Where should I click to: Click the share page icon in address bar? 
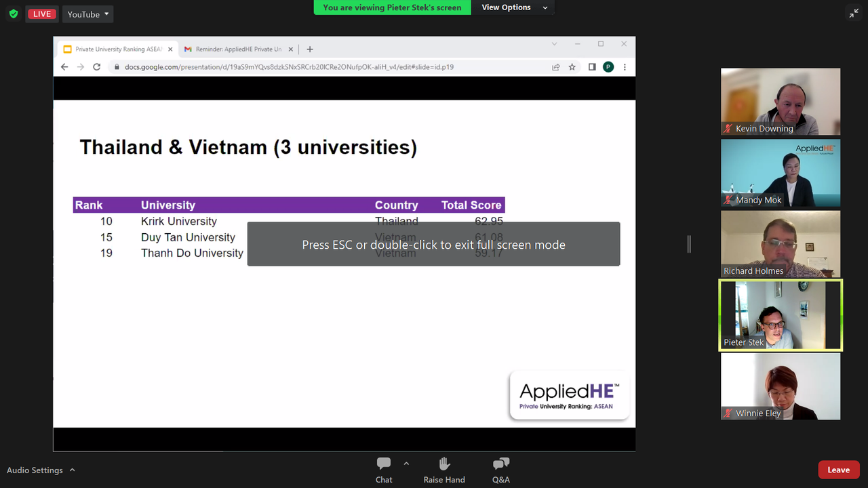point(555,66)
